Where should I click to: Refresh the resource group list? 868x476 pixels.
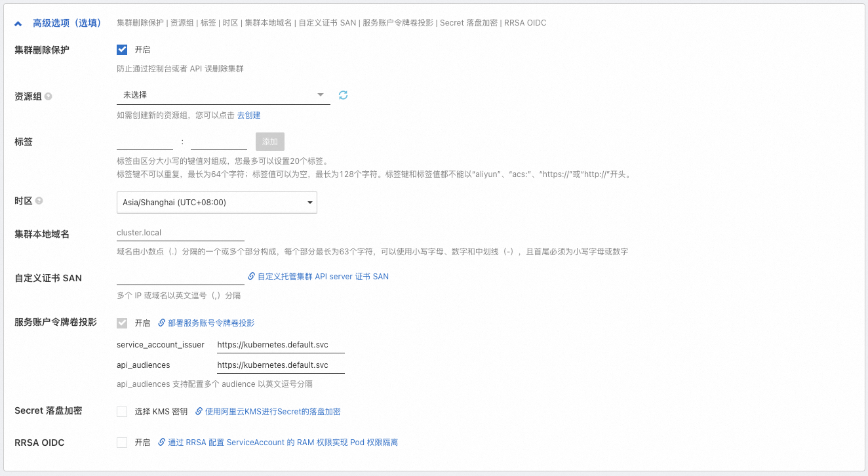point(343,95)
